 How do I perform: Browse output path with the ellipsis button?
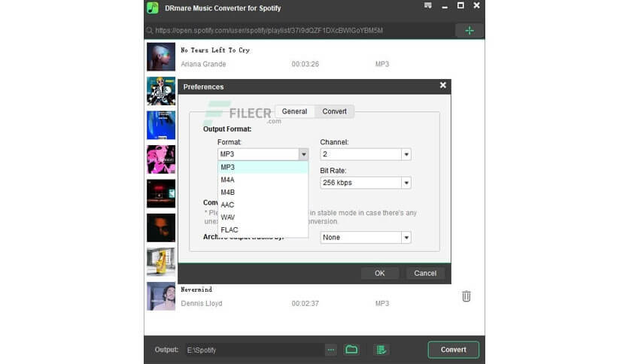tap(331, 350)
